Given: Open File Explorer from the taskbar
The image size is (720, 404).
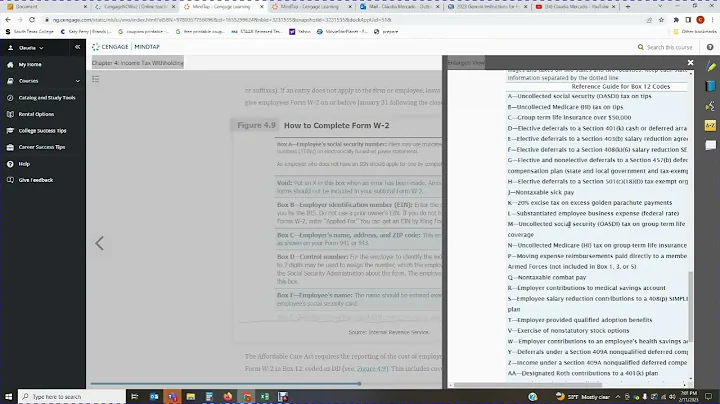Looking at the screenshot, I should pos(191,397).
